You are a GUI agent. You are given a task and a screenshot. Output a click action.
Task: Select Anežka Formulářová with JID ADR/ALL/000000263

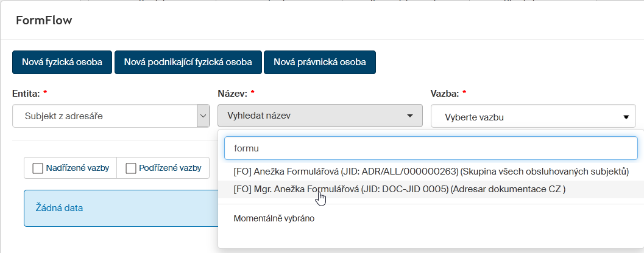(x=431, y=172)
